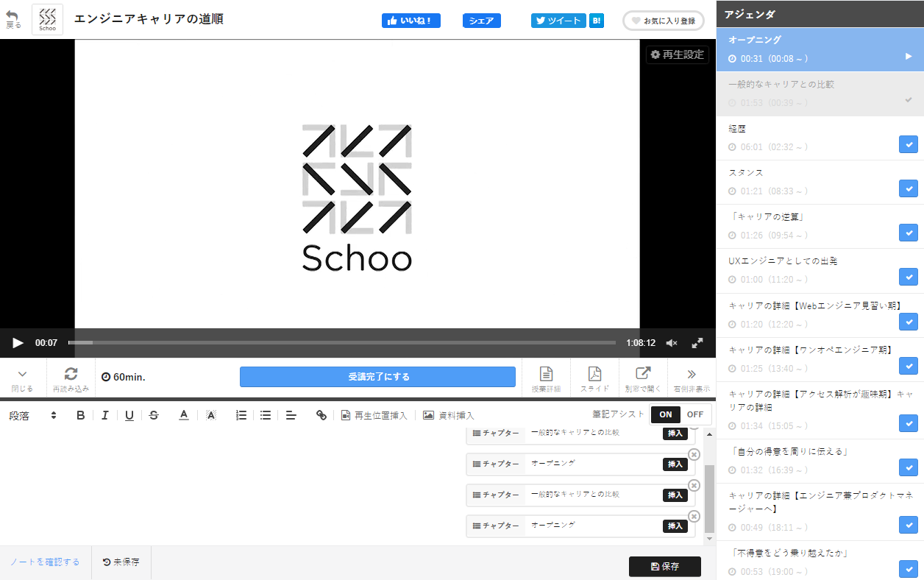Toggle the checkbox for ワンオペエンジニア期 row

[x=909, y=366]
